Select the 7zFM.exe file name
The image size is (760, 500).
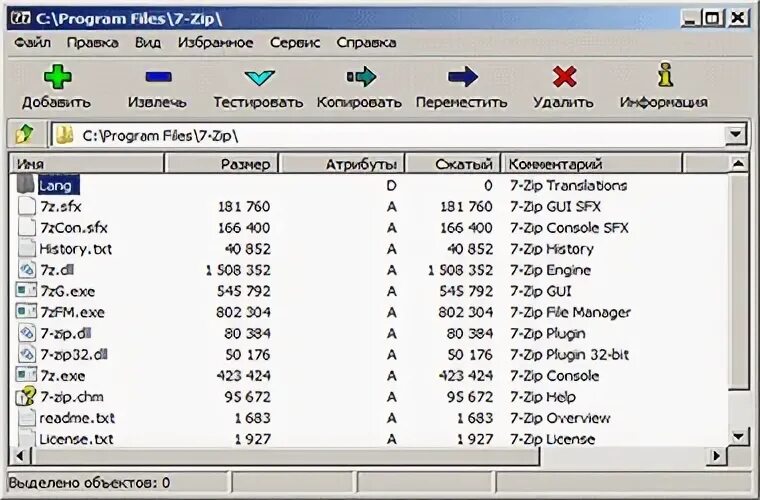72,312
